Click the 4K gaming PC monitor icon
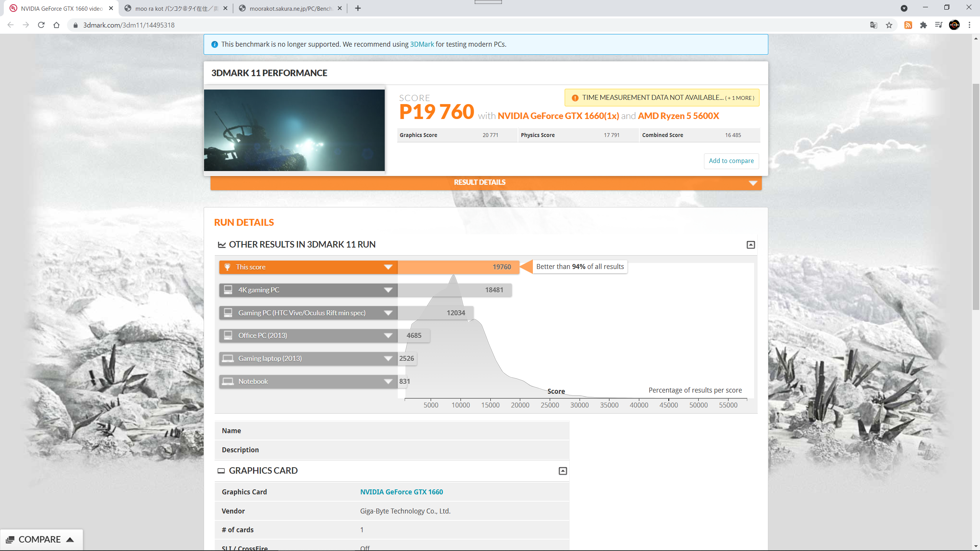 [x=228, y=290]
